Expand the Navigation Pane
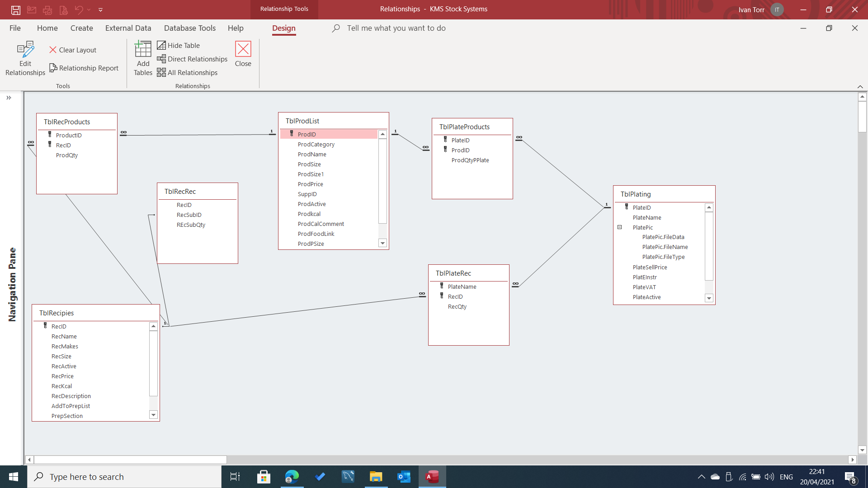868x488 pixels. 9,98
